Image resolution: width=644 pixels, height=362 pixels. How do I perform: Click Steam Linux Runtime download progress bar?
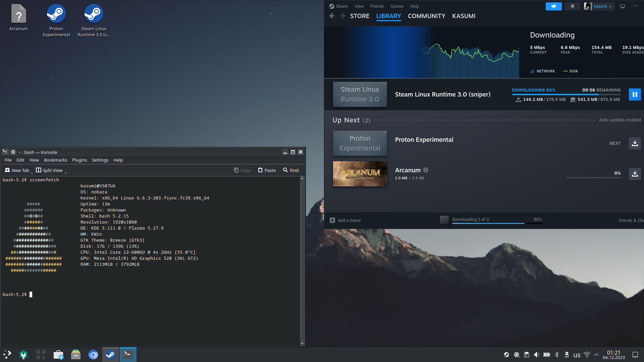566,95
